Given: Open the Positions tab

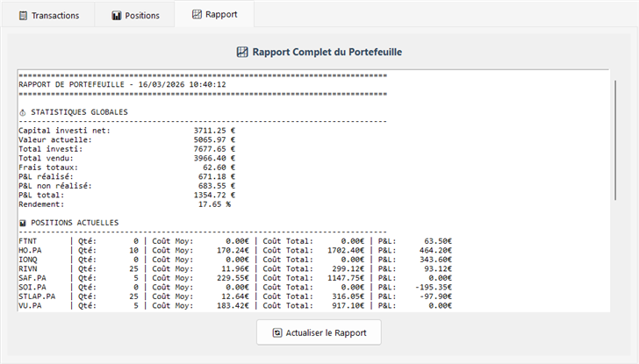Looking at the screenshot, I should coord(134,16).
